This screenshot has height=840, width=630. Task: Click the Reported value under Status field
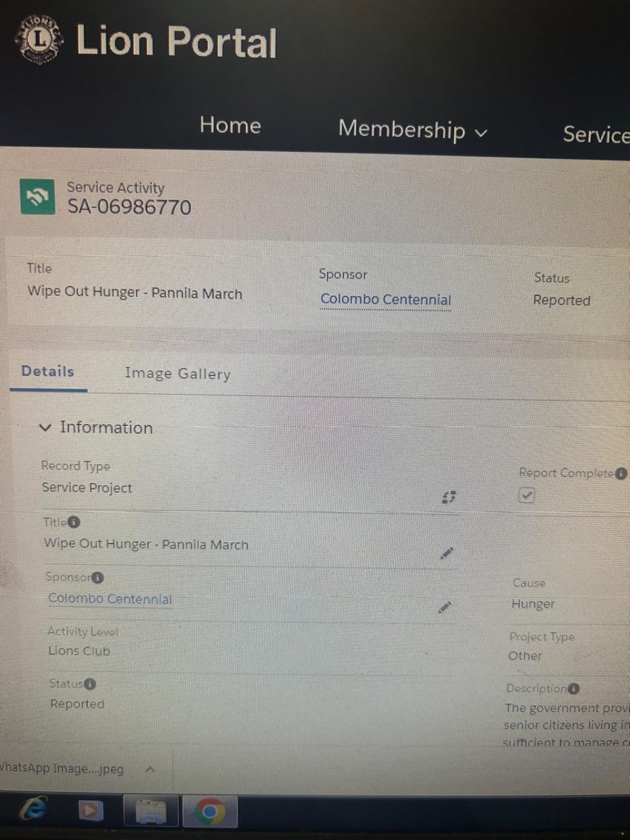click(78, 704)
